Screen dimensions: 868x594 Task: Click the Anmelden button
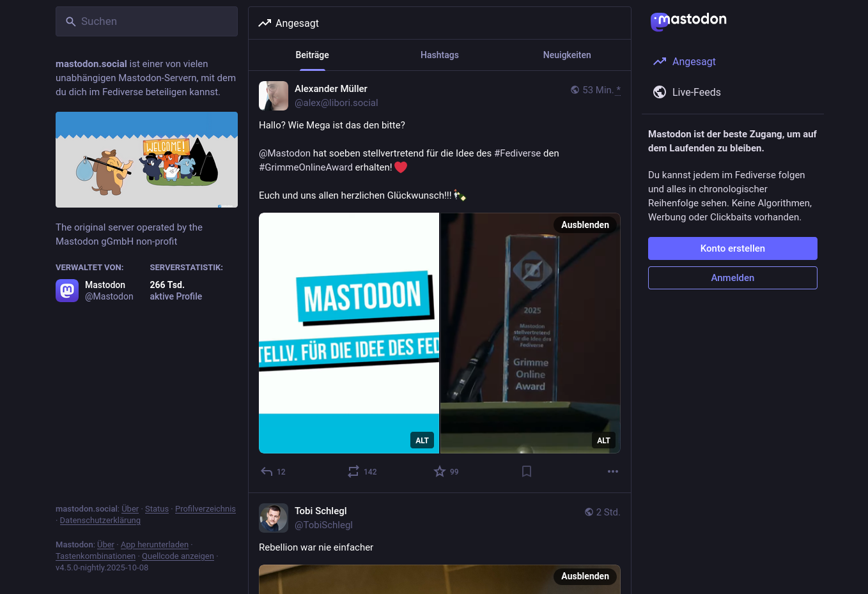pos(732,278)
